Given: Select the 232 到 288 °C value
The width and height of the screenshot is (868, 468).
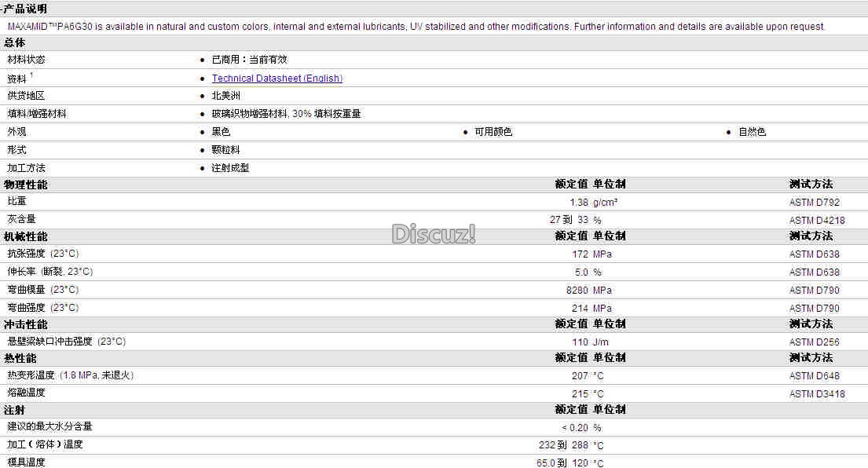Looking at the screenshot, I should [571, 445].
